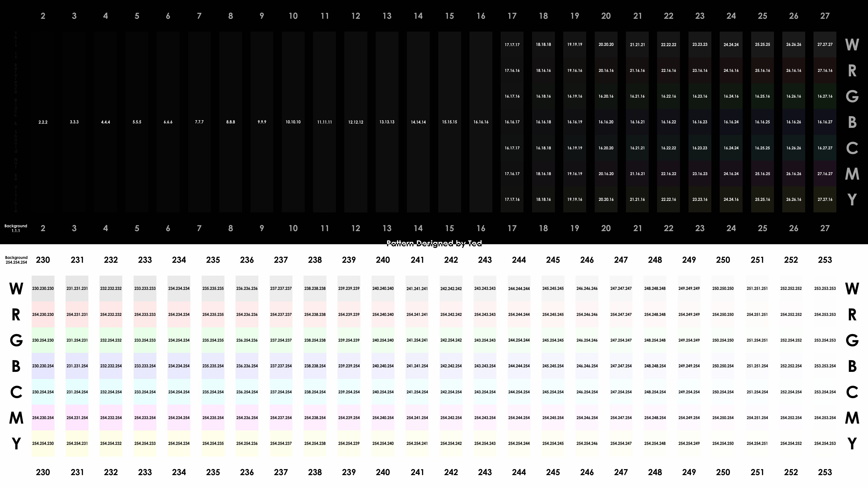Click the black Y label at bottom left
Screen dimensions: 868x488
click(16, 443)
